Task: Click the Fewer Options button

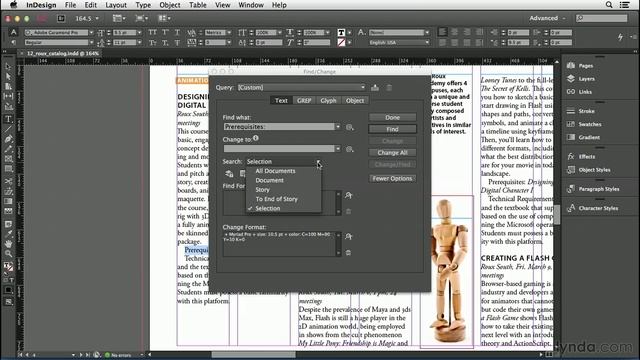Action: [392, 178]
